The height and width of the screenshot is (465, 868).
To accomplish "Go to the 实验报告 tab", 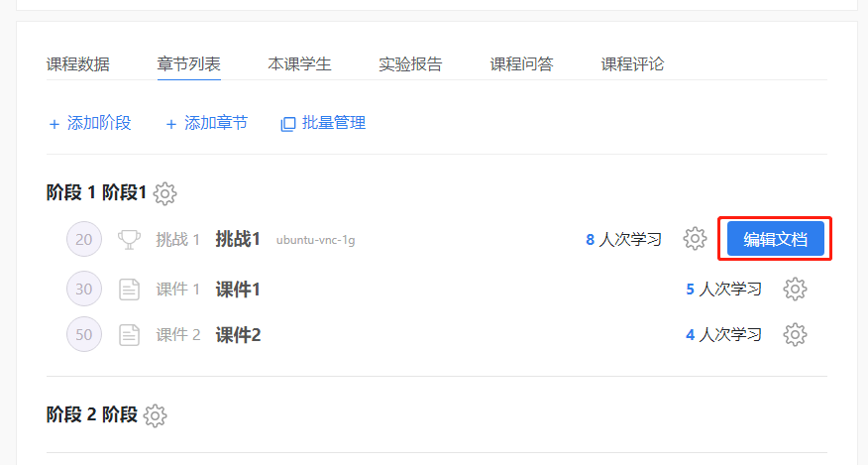I will click(x=410, y=64).
